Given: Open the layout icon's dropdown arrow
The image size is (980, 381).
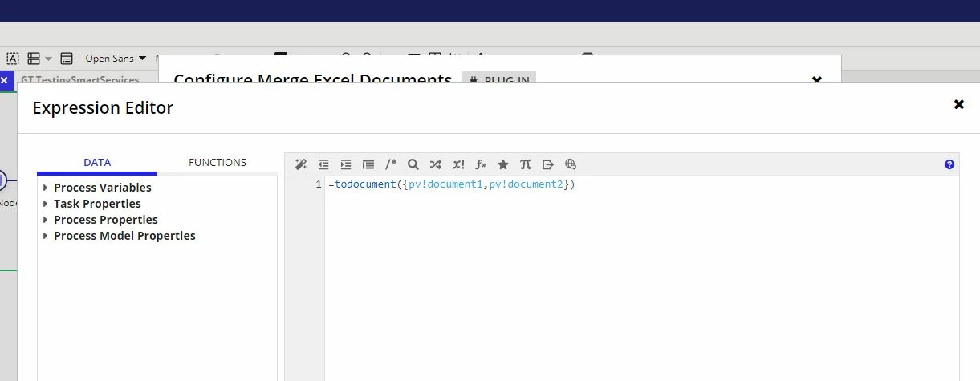Looking at the screenshot, I should (48, 59).
